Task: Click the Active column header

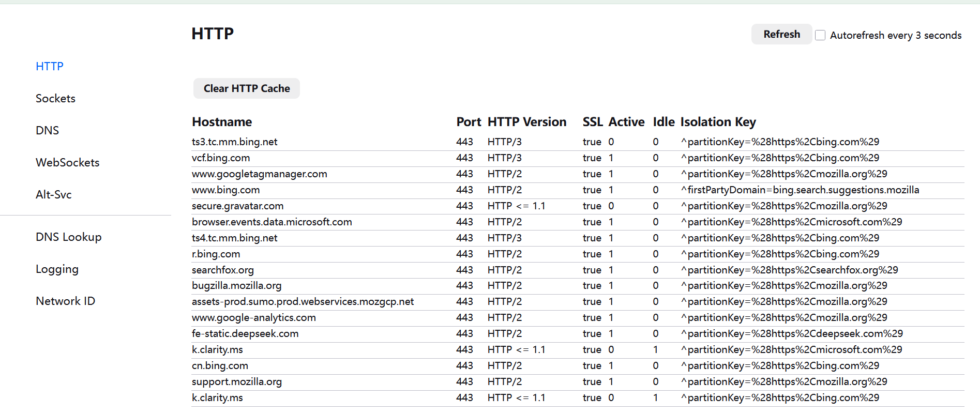Action: pyautogui.click(x=626, y=122)
